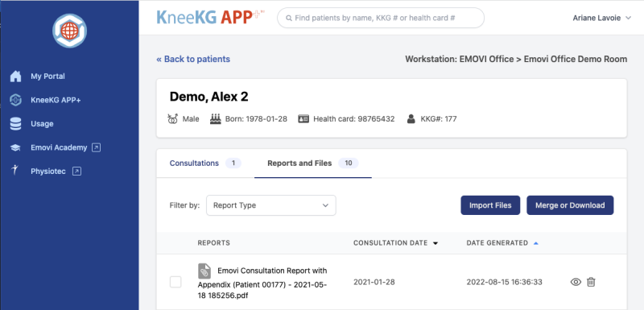644x310 pixels.
Task: Check the Emovi Consultation Report row checkbox
Action: click(175, 282)
